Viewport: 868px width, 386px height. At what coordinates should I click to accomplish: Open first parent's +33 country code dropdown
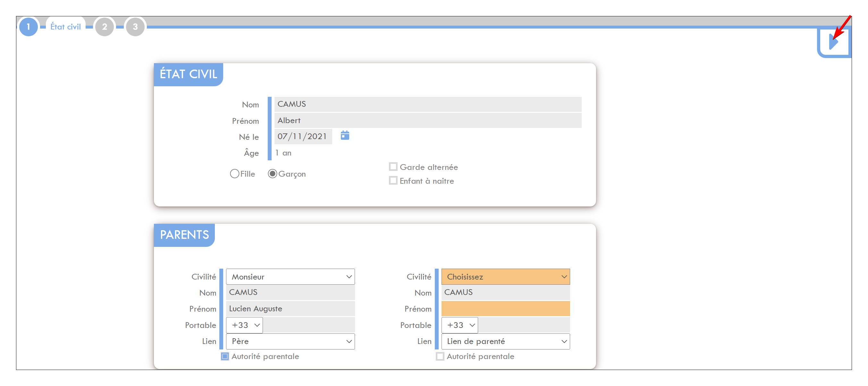point(244,325)
